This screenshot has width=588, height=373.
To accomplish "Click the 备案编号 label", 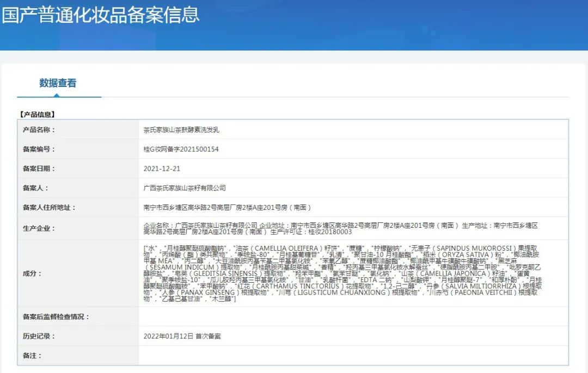I will (39, 149).
